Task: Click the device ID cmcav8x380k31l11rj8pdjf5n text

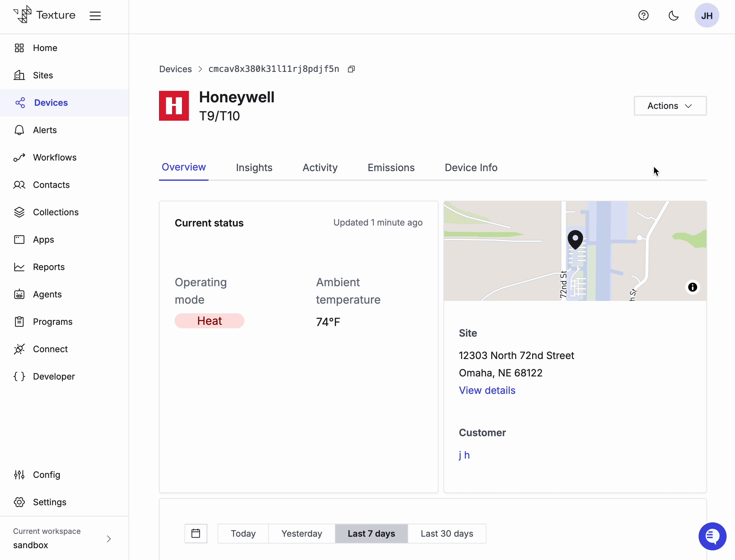Action: (x=274, y=69)
